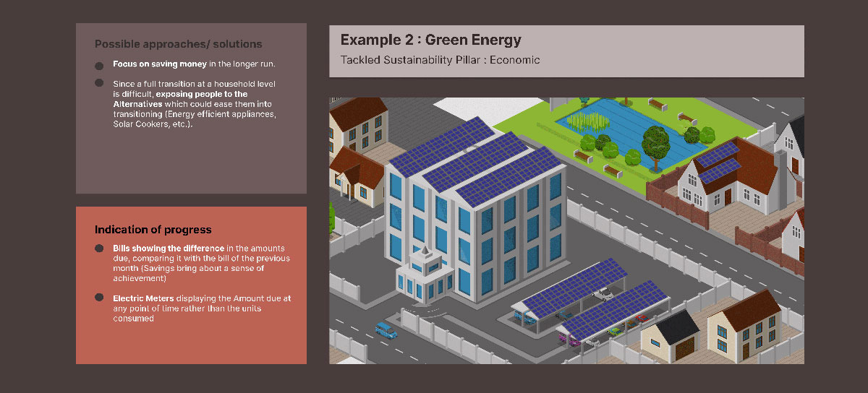Click the "Example 2 : Green Energy" title
The image size is (868, 393).
(430, 40)
